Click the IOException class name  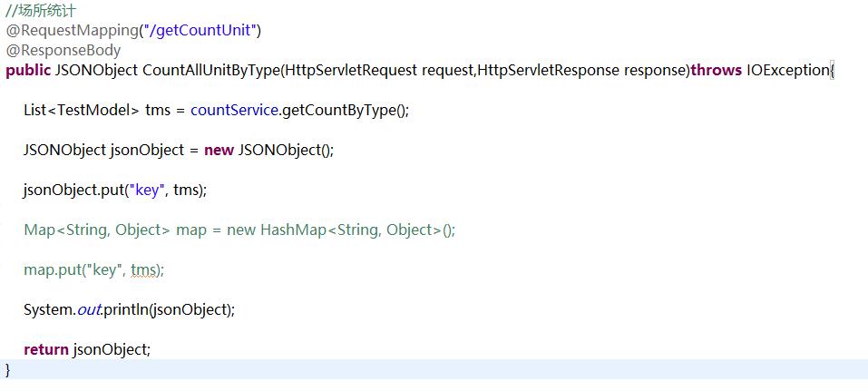tap(788, 71)
